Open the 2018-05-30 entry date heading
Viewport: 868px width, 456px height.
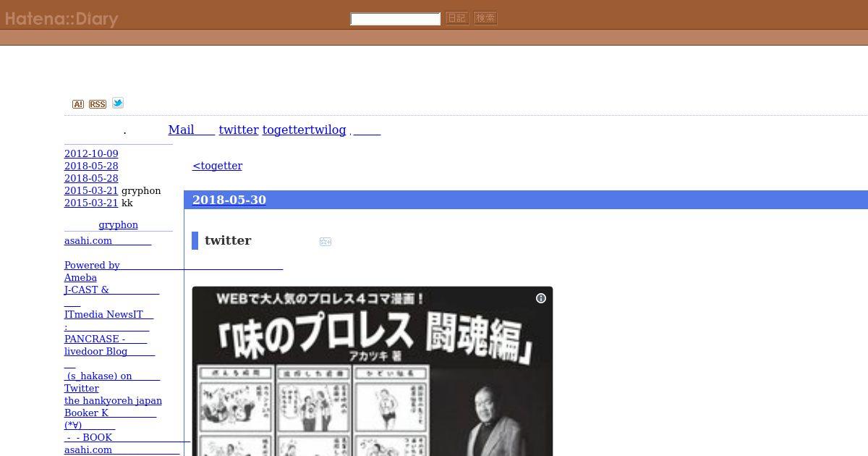tap(229, 200)
